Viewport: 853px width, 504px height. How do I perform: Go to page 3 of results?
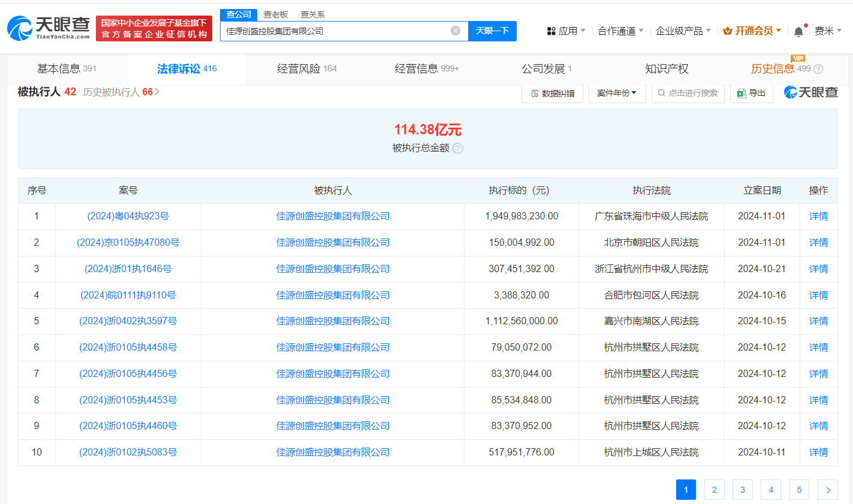(x=743, y=490)
